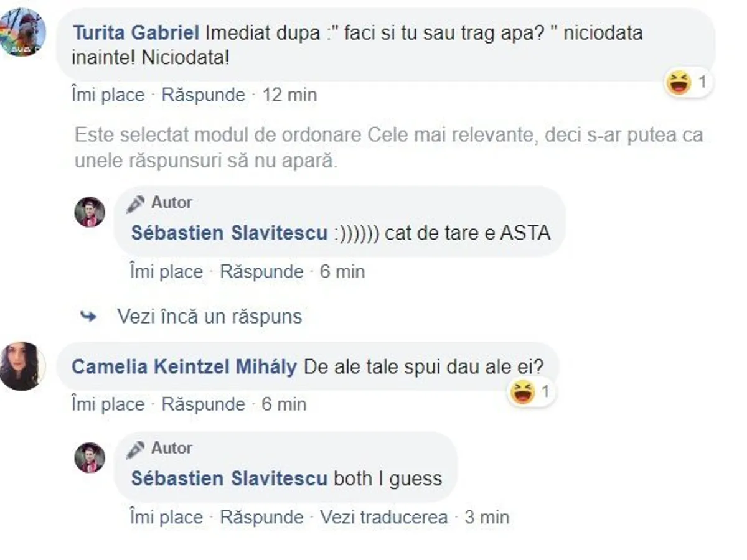Click the reply arrow icon next to 'Vezi încă un răspuns'
The width and height of the screenshot is (747, 560).
tap(88, 316)
